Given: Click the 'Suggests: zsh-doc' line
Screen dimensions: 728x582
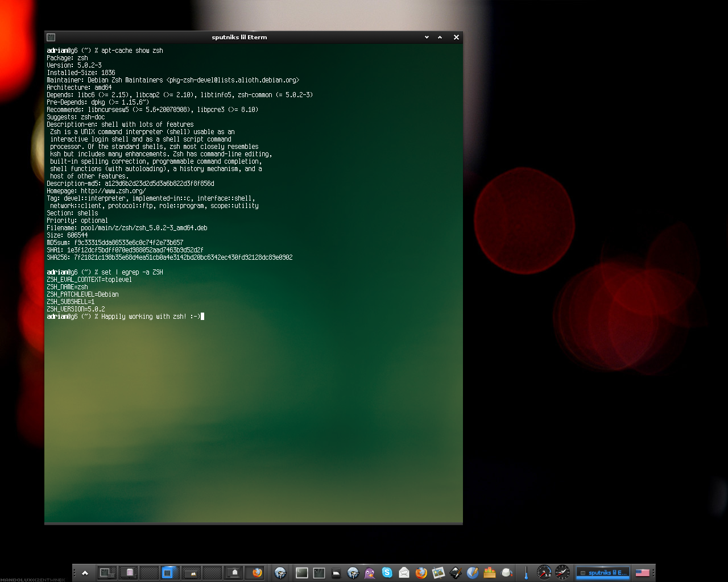Looking at the screenshot, I should tap(76, 117).
